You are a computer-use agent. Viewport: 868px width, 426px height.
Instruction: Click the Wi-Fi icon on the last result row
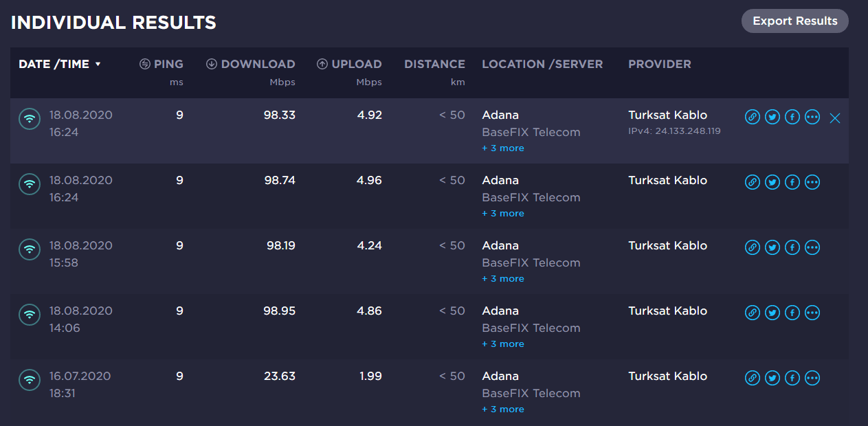29,379
